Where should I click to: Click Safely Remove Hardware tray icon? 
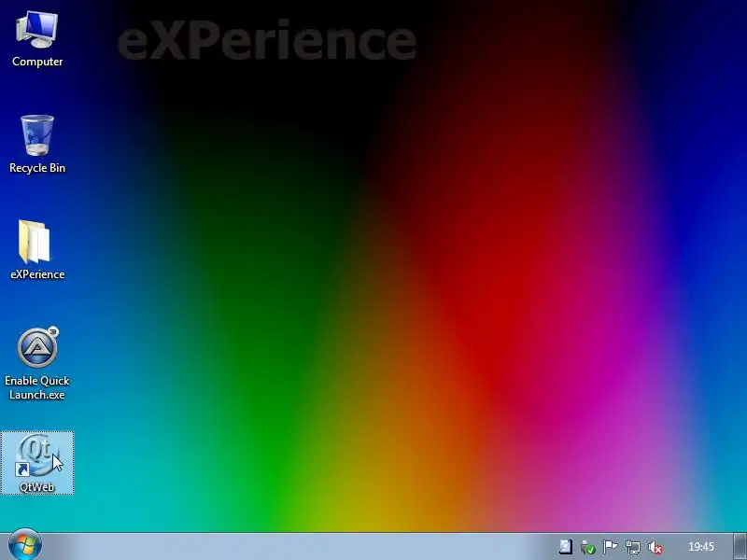(x=588, y=547)
